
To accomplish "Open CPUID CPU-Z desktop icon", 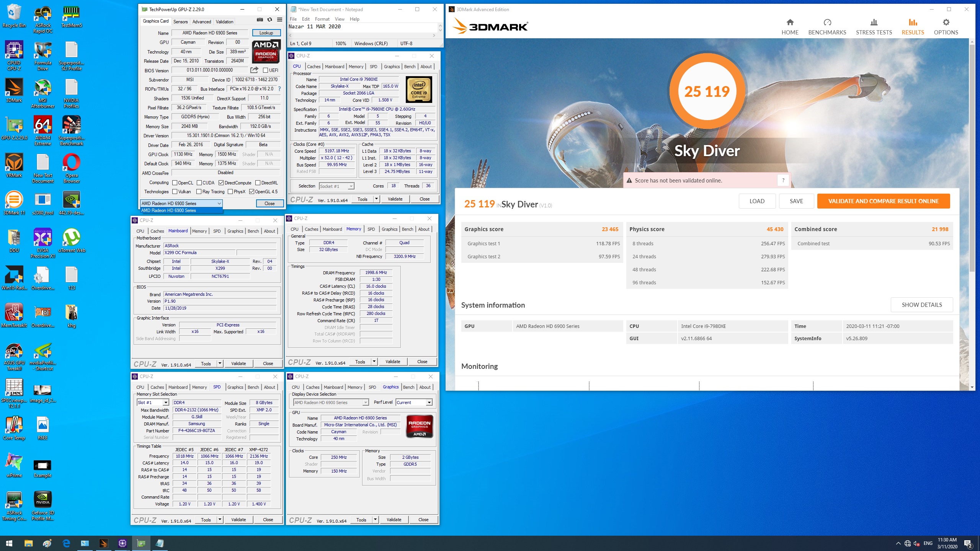I will click(14, 56).
